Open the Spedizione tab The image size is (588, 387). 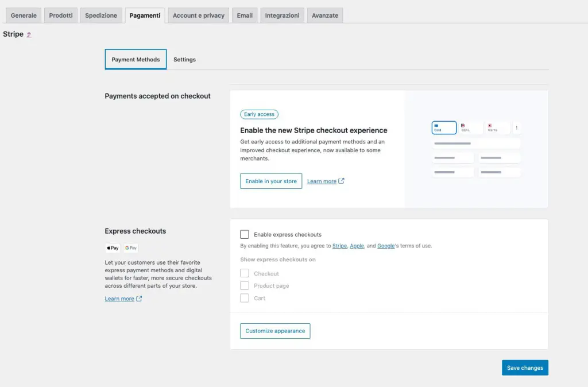[101, 16]
